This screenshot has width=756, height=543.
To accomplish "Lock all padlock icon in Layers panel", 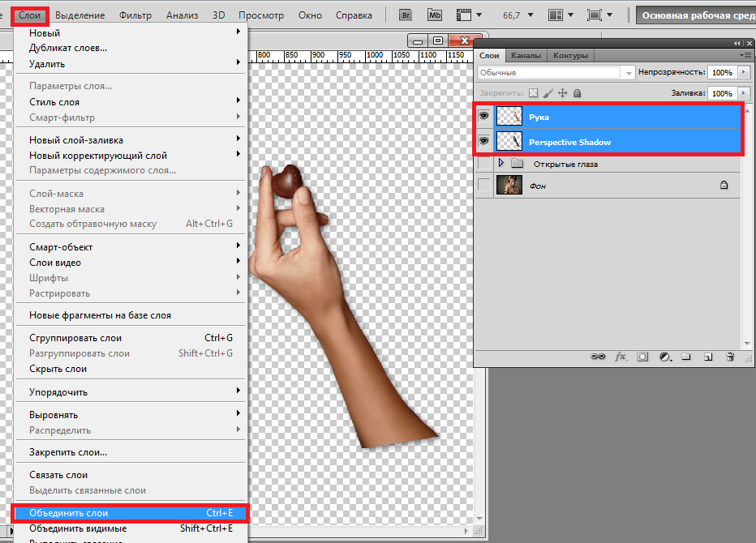I will click(x=577, y=93).
